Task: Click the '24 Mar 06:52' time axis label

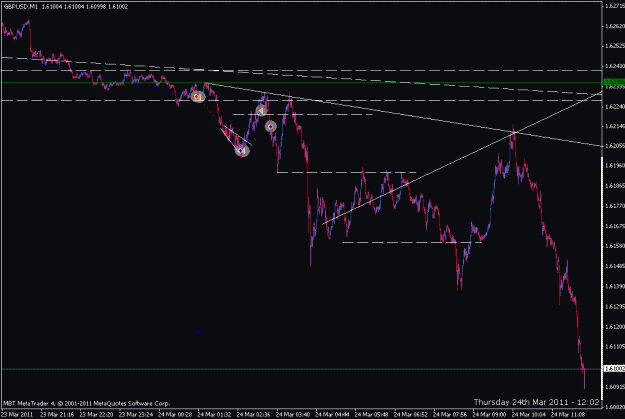Action: point(411,415)
